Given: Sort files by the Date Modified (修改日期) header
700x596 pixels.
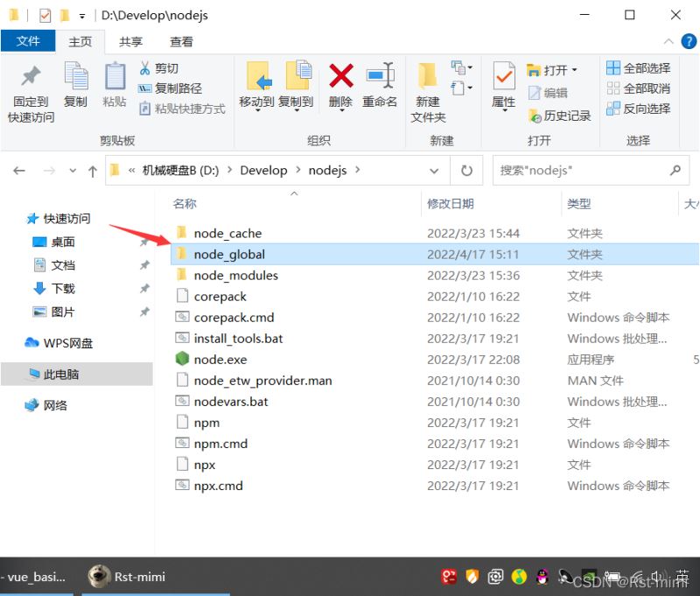Looking at the screenshot, I should coord(451,204).
